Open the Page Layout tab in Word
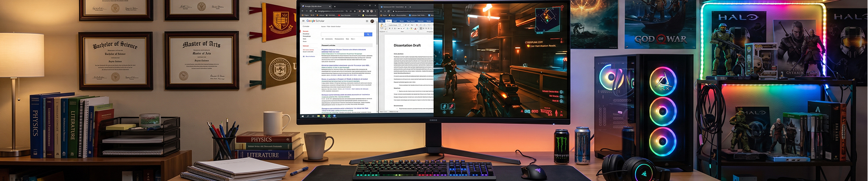The width and height of the screenshot is (868, 181). pyautogui.click(x=411, y=21)
